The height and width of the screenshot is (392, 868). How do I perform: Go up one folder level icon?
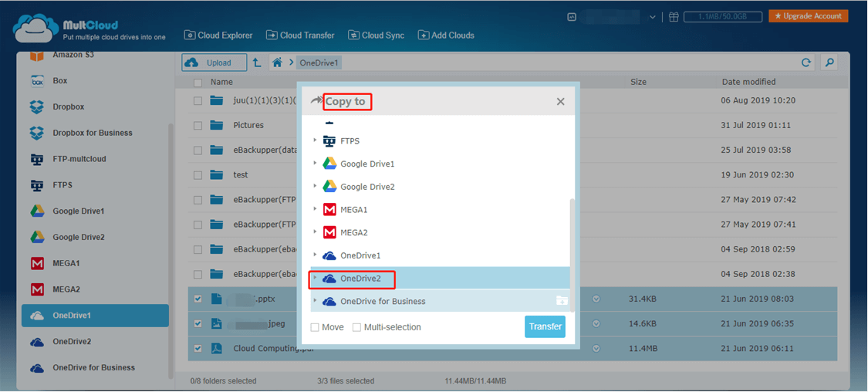click(258, 63)
